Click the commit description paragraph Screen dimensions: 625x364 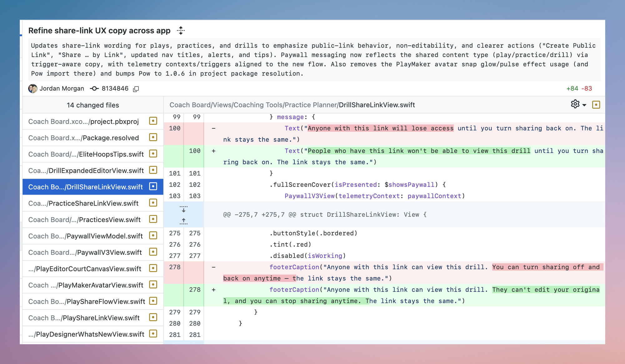tap(314, 60)
